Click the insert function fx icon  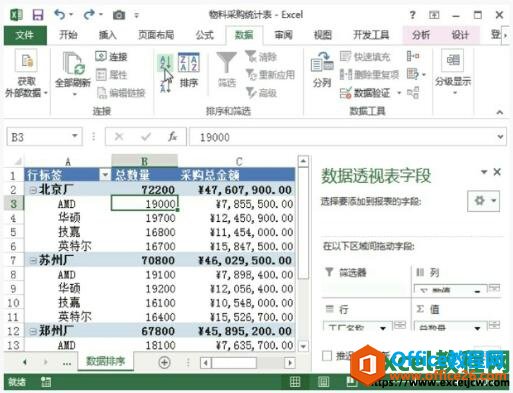click(172, 136)
